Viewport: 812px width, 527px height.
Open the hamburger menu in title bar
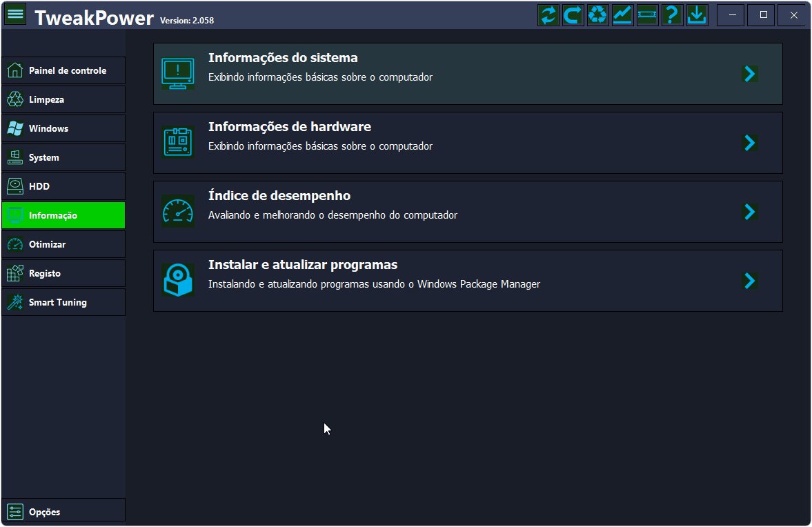(15, 14)
